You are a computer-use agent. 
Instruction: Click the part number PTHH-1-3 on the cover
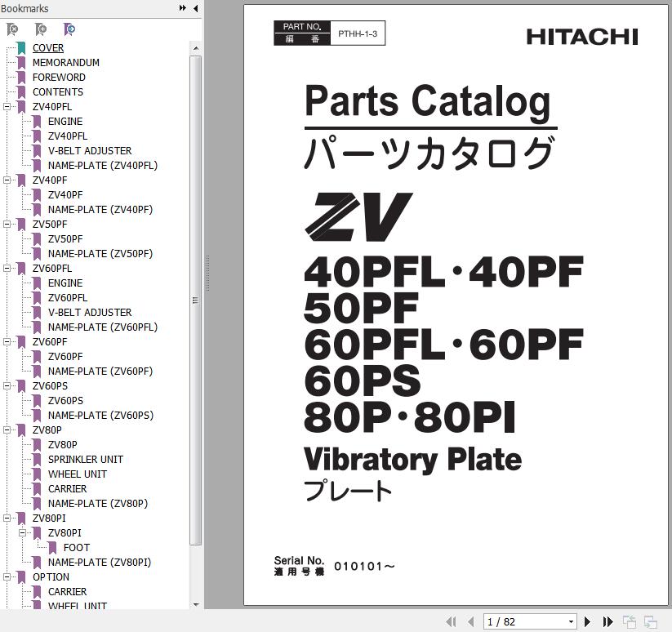pos(358,33)
